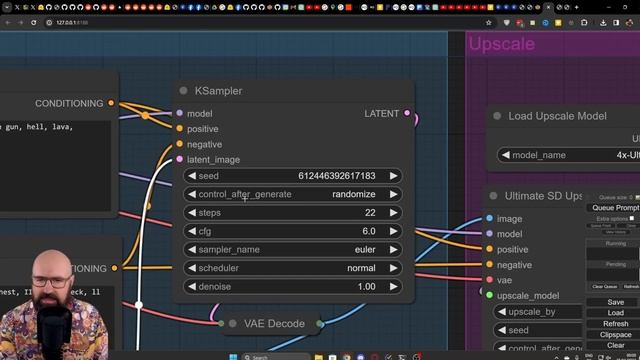Click the seed value 612446392617183
The height and width of the screenshot is (360, 640).
tap(337, 176)
